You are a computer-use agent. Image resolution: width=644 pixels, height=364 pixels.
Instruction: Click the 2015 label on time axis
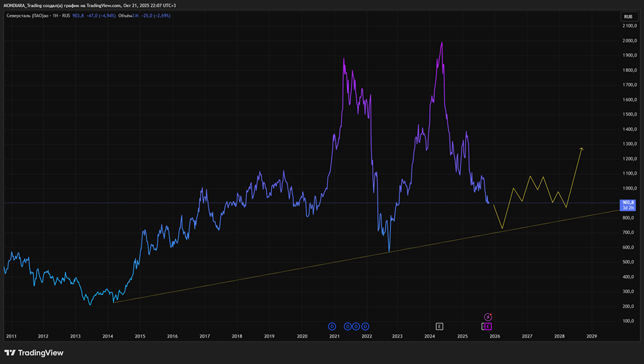[x=140, y=336]
